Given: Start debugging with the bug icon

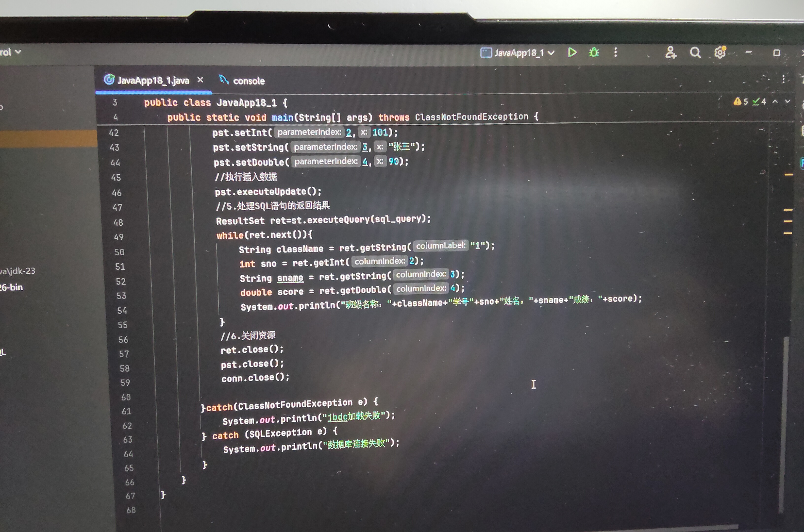Looking at the screenshot, I should 594,53.
